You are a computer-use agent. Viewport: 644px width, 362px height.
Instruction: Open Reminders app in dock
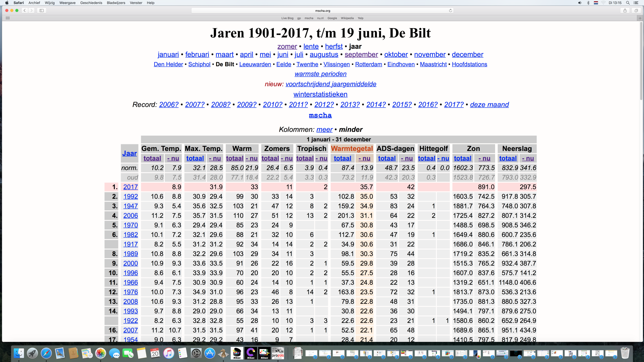click(182, 353)
